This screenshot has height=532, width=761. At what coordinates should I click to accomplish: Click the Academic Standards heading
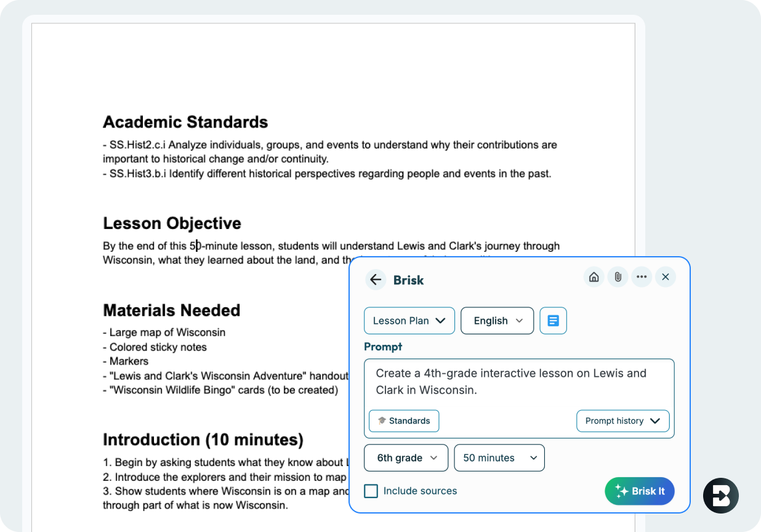click(x=185, y=122)
